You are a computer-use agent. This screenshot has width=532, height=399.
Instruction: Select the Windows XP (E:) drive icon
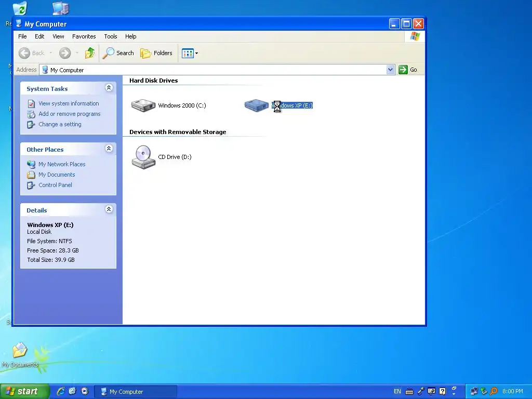[x=257, y=105]
